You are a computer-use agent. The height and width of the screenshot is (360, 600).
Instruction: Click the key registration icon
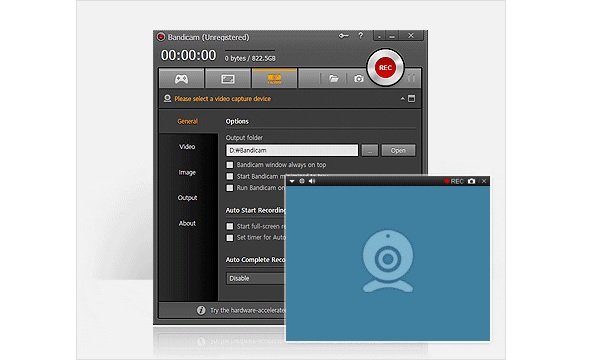tap(343, 36)
